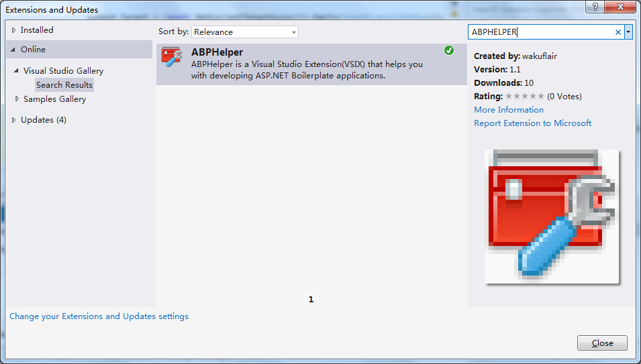Click the green installed checkmark on ABPHelper
Image resolution: width=641 pixels, height=364 pixels.
(x=449, y=50)
